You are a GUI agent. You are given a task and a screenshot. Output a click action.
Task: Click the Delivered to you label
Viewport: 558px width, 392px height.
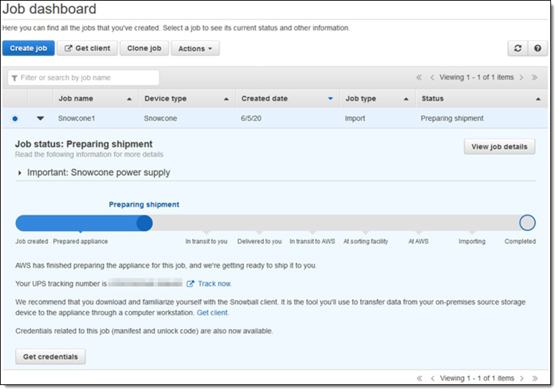click(259, 241)
